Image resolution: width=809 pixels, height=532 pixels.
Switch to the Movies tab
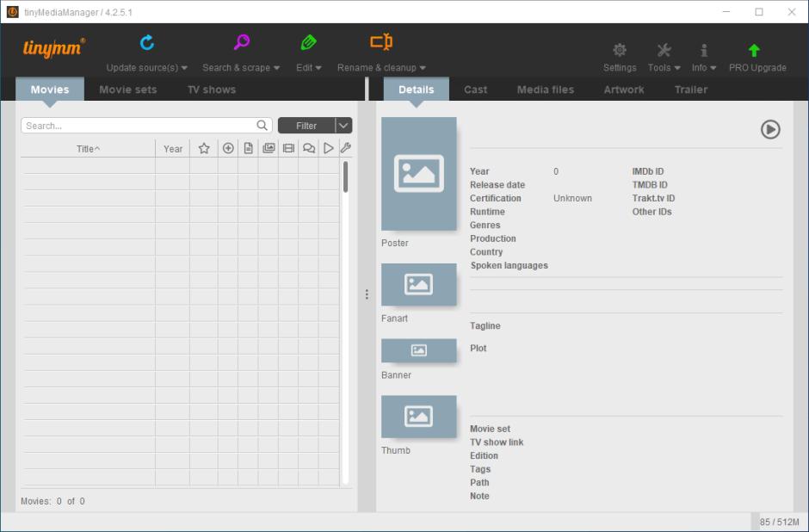[50, 90]
